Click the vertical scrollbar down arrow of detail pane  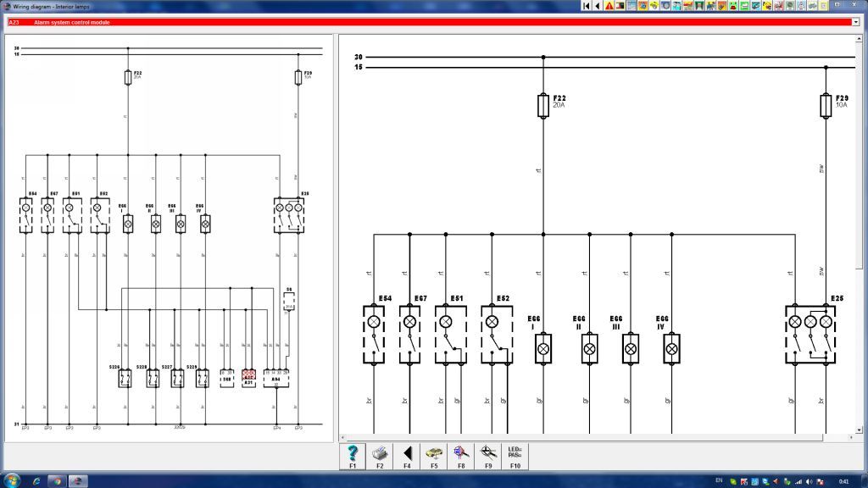(x=860, y=430)
